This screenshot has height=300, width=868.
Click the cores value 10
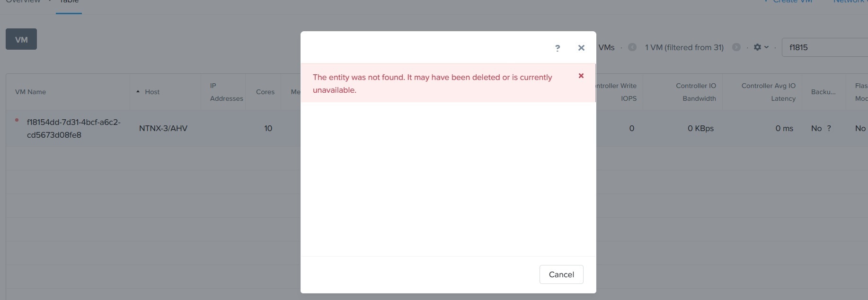268,128
